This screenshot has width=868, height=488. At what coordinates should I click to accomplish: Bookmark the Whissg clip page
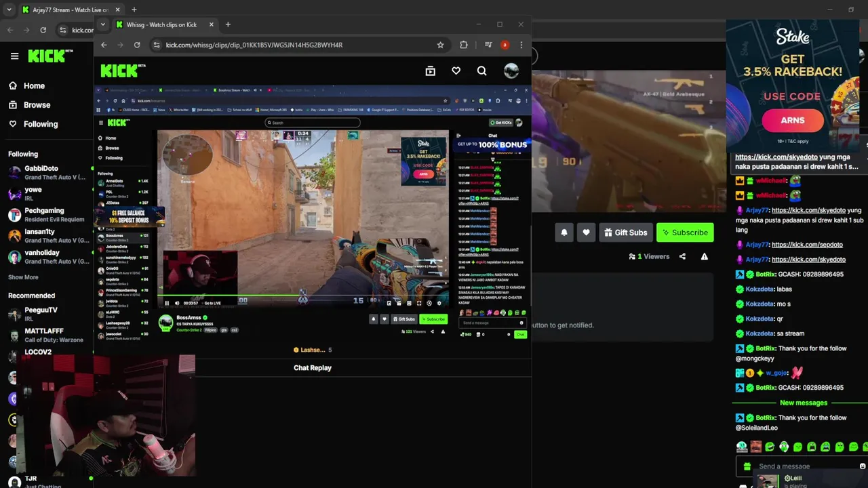(x=440, y=45)
